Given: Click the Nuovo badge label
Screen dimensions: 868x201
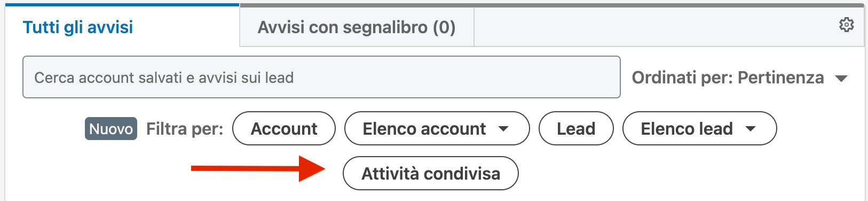Looking at the screenshot, I should click(111, 129).
